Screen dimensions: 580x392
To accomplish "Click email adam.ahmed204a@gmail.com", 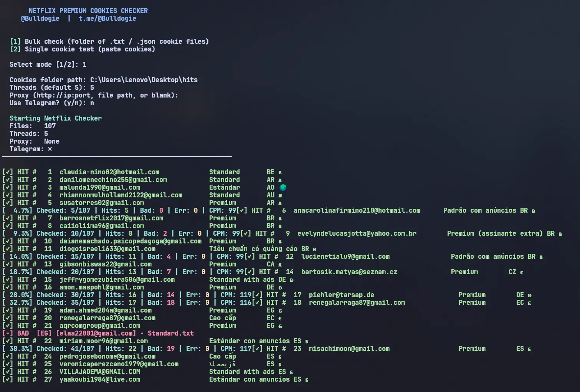I will pyautogui.click(x=106, y=310).
